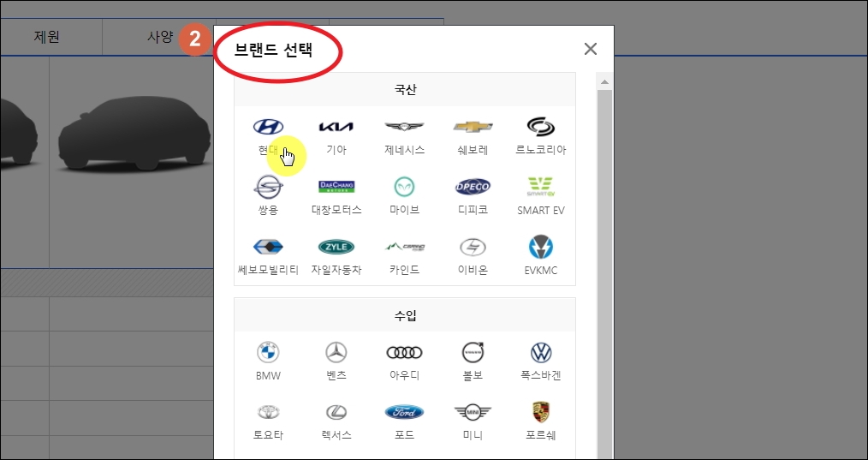
Task: Select the Mercedes-Benz (벤츠) star logo
Action: coord(336,352)
